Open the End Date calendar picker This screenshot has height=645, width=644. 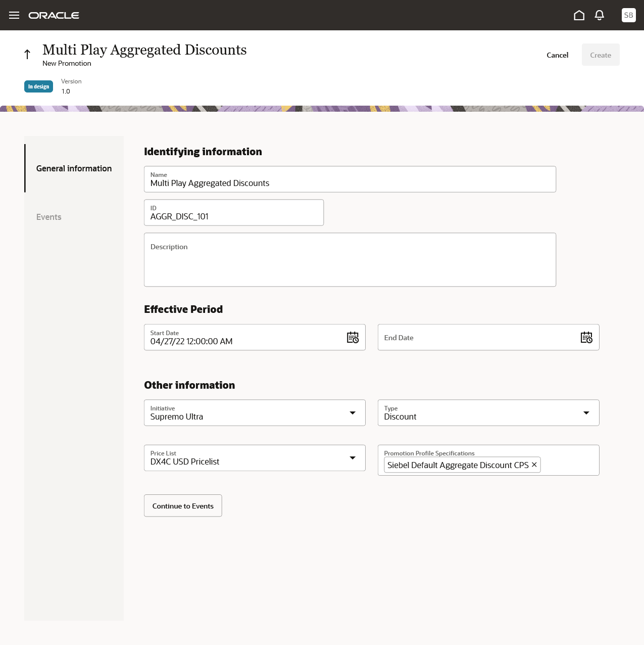[x=586, y=337]
